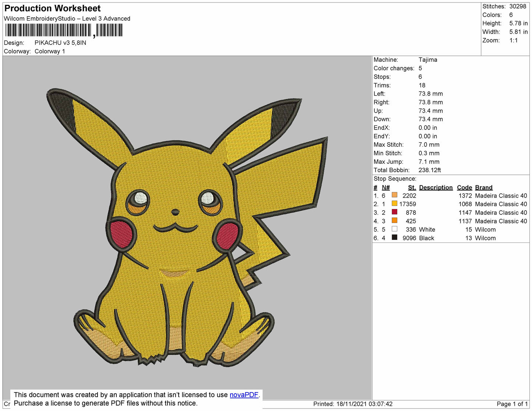Click the 'Code' column header
Screen dimensions: 532x411
point(464,187)
